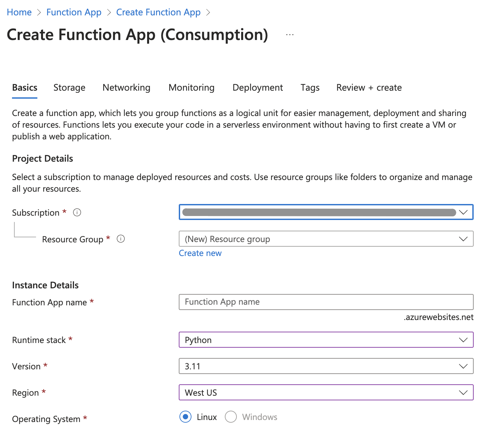Image resolution: width=489 pixels, height=448 pixels.
Task: Expand the Region dropdown showing West US
Action: pos(326,392)
